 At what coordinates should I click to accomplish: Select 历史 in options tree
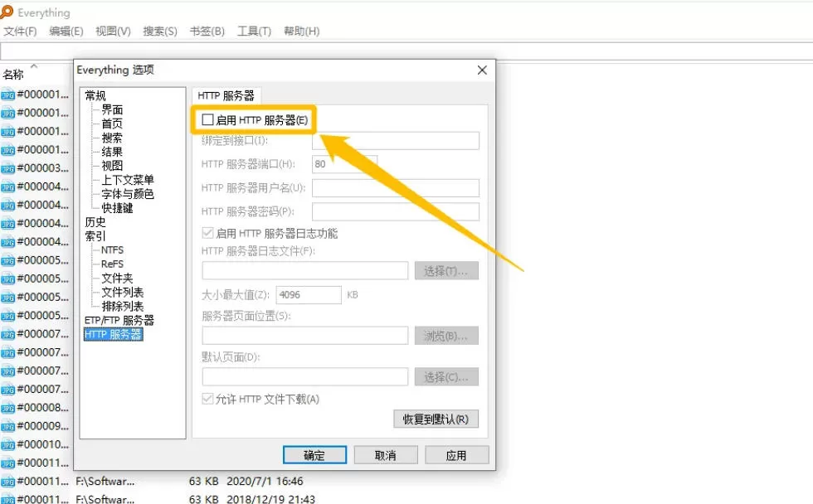[x=95, y=221]
